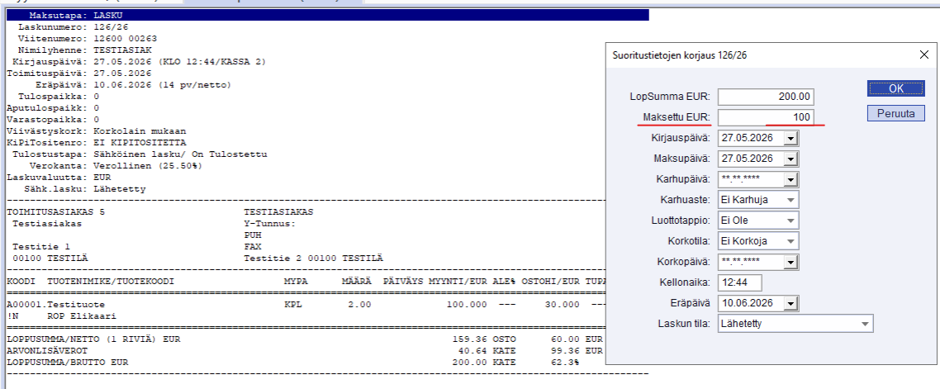This screenshot has height=389, width=940.
Task: Click TOIMITUSASIAKAS 5 heading
Action: pyautogui.click(x=56, y=212)
